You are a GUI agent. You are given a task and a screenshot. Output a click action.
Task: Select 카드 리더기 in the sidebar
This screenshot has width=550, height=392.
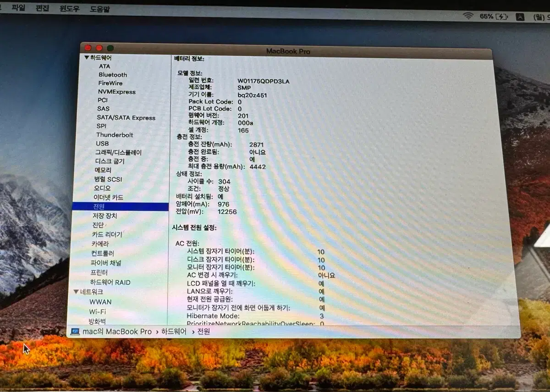[x=107, y=234]
